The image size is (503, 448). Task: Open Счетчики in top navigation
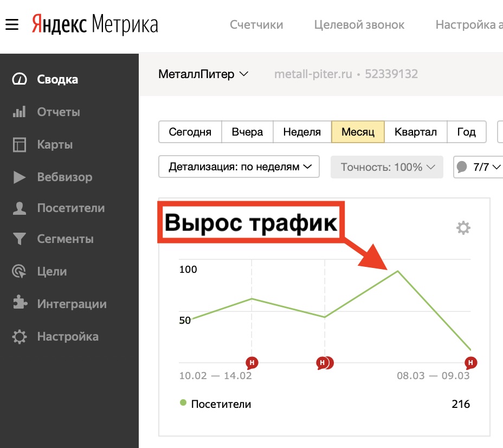[x=256, y=25]
